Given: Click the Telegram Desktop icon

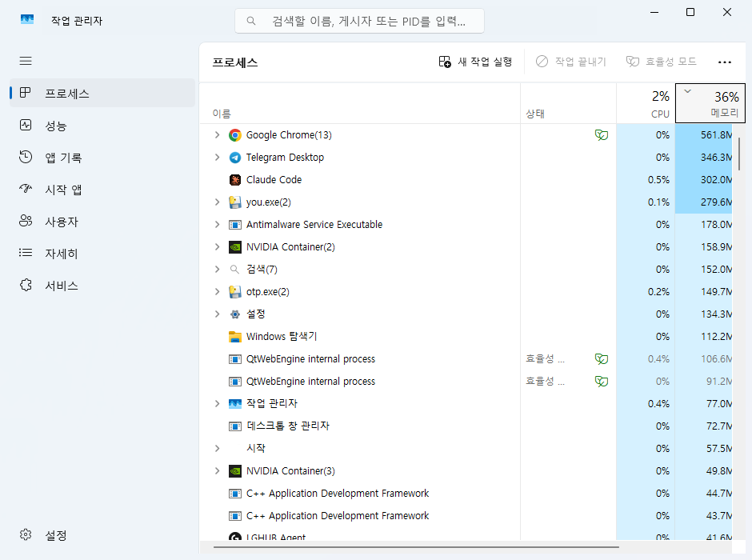Looking at the screenshot, I should coord(235,158).
